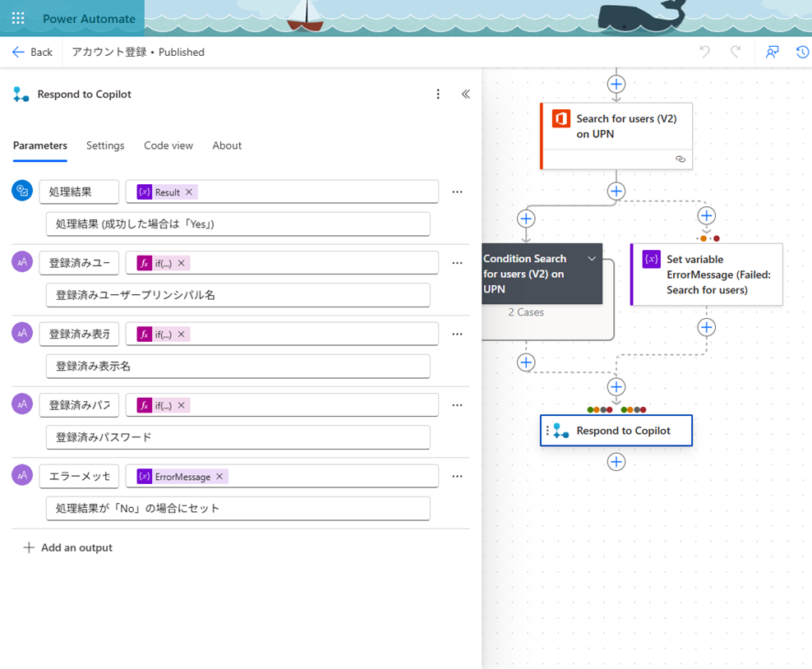Click the text type icon for 登録済みユー

pyautogui.click(x=22, y=261)
